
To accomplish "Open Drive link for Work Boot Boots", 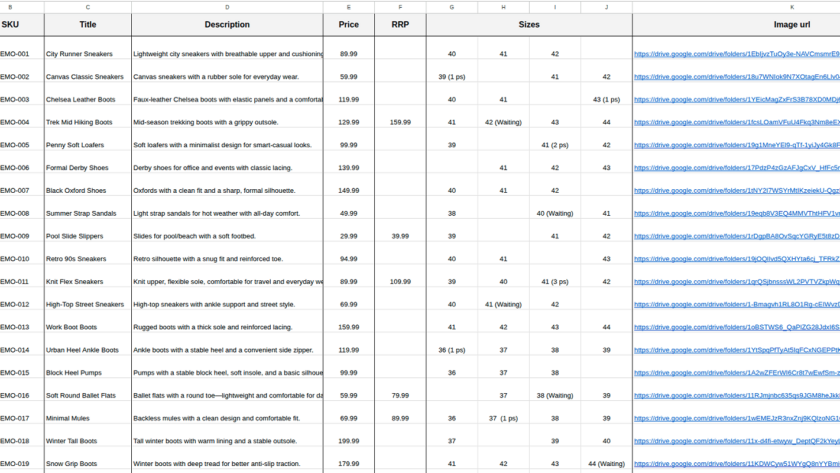I will point(737,327).
